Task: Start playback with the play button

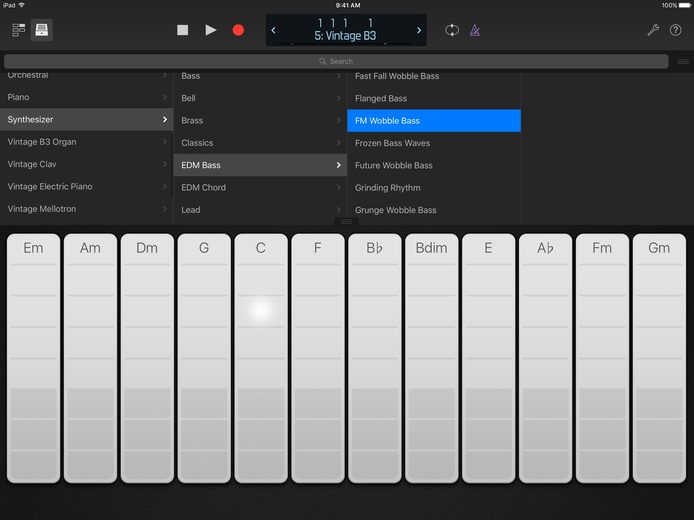Action: [211, 30]
